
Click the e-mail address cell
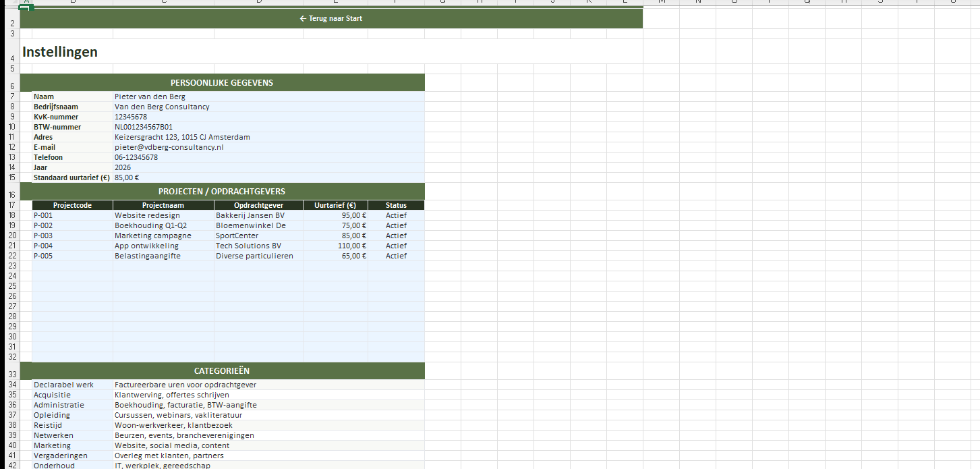click(169, 147)
